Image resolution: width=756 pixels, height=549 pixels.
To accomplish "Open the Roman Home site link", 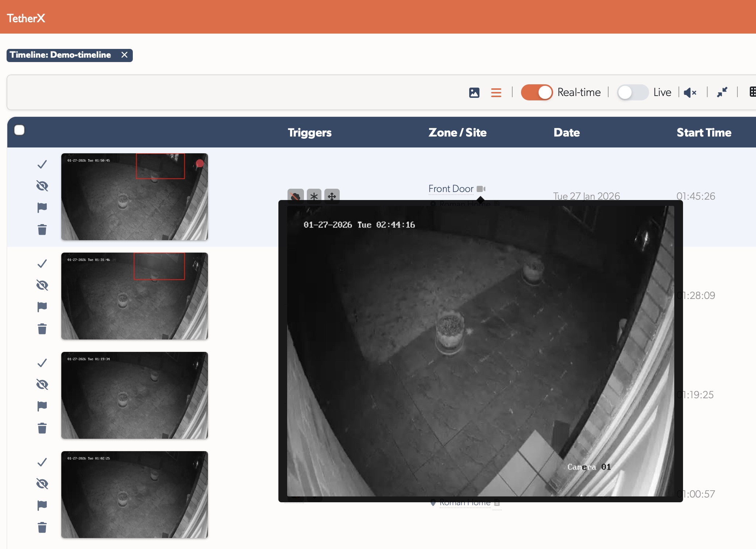I will (x=465, y=503).
